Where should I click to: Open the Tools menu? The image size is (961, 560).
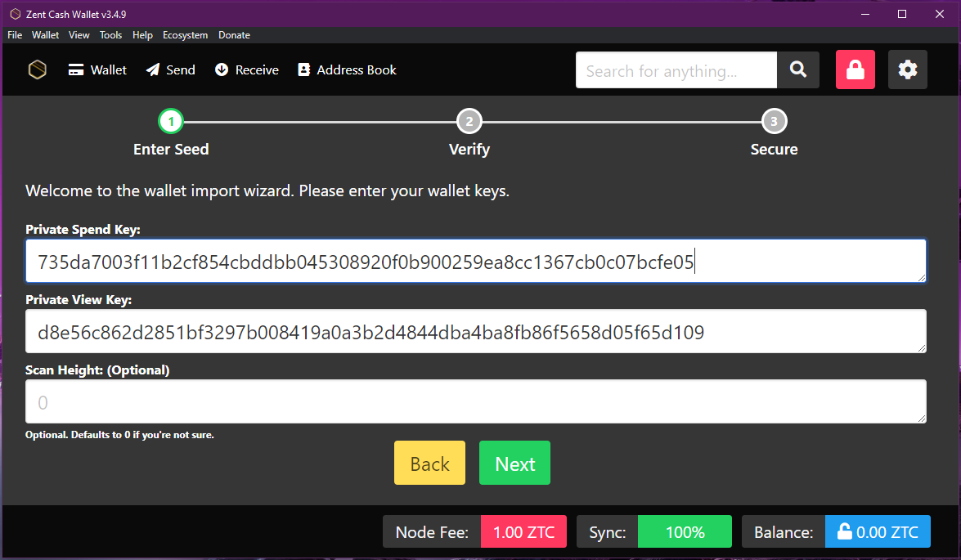pos(111,35)
